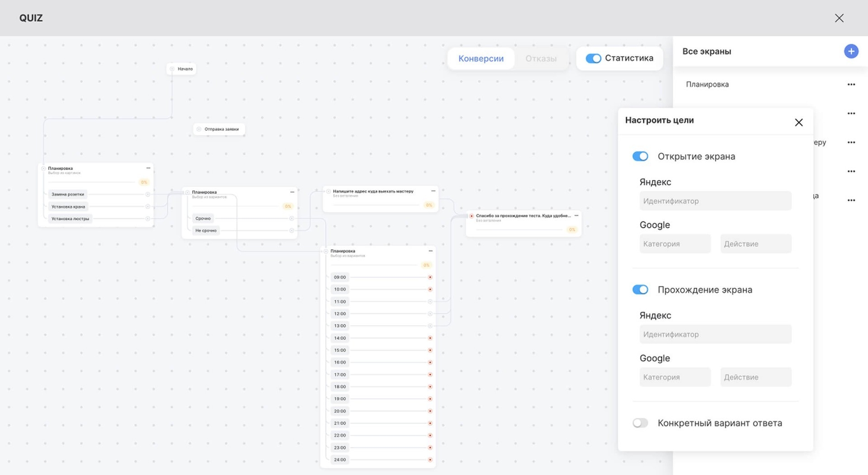Image resolution: width=868 pixels, height=475 pixels.
Task: Close the Настроить цели panel
Action: (798, 123)
